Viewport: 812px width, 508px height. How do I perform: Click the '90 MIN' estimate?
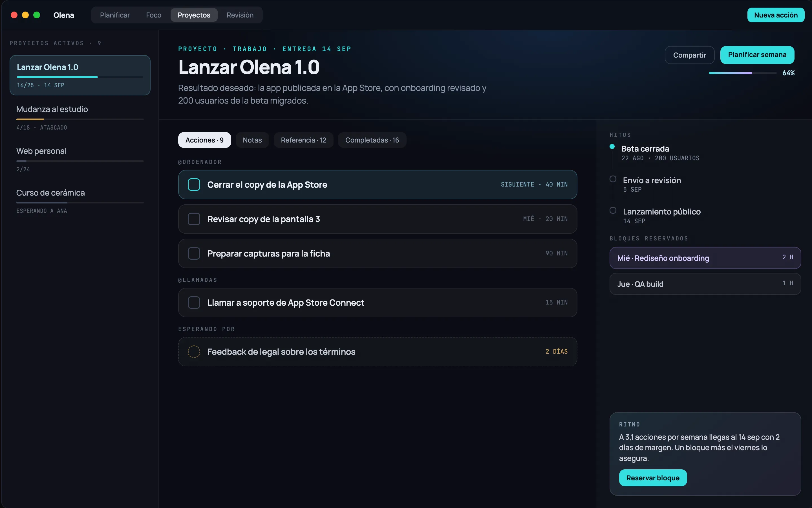[557, 253]
